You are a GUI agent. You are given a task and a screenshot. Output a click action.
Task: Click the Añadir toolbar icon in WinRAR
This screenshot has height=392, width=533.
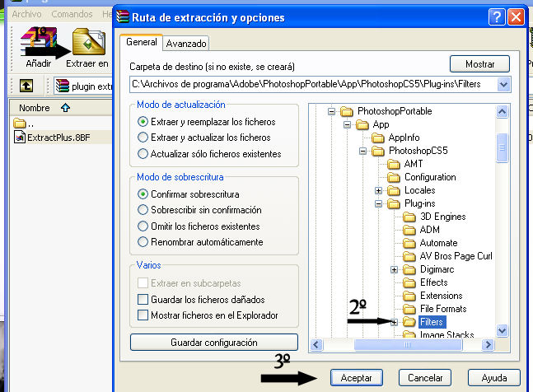(39, 41)
